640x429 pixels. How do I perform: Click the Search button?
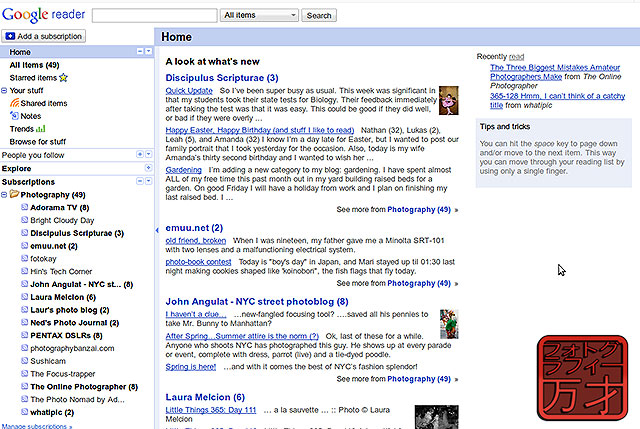pos(319,16)
